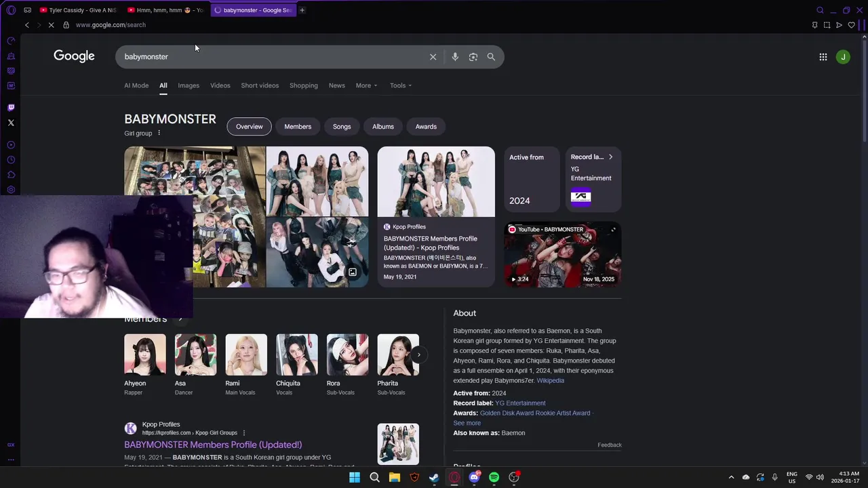Image resolution: width=868 pixels, height=488 pixels.
Task: Search by image with Google Lens
Action: pyautogui.click(x=473, y=57)
